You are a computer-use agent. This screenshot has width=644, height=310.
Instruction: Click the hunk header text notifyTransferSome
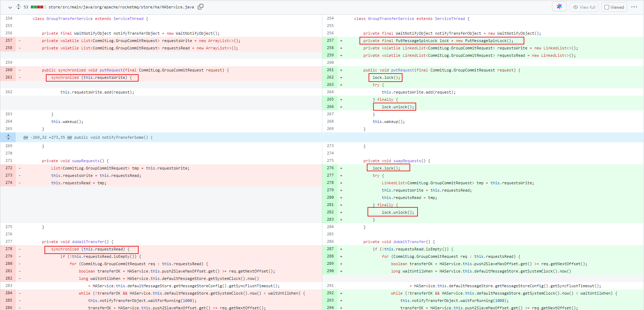click(88, 137)
